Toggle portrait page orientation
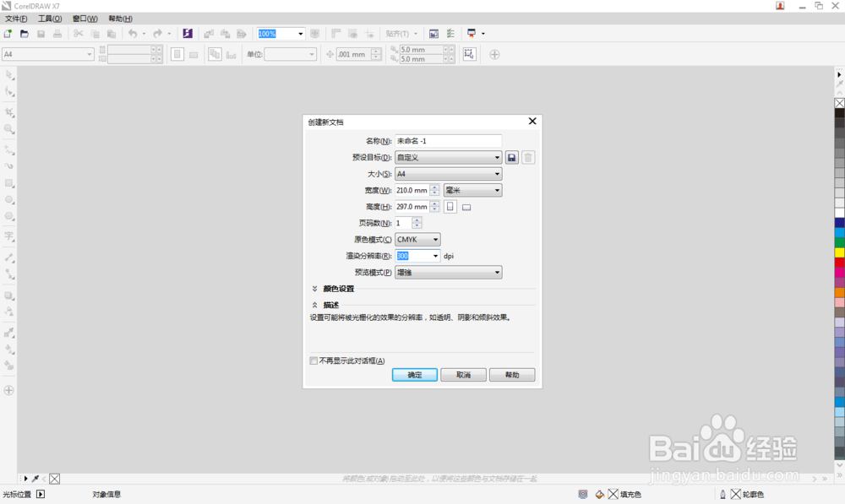The image size is (845, 504). coord(450,207)
